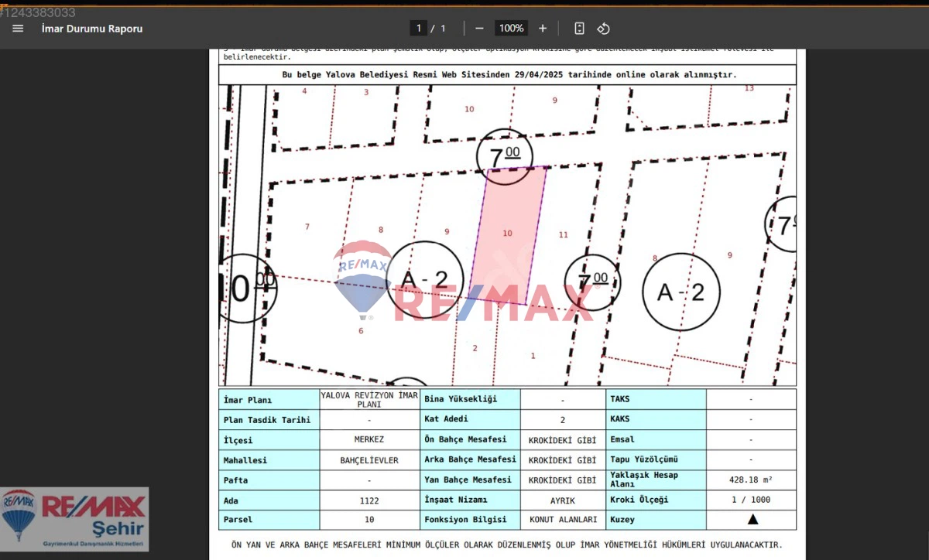Click the 100% zoom level field
The image size is (929, 560).
pos(511,29)
